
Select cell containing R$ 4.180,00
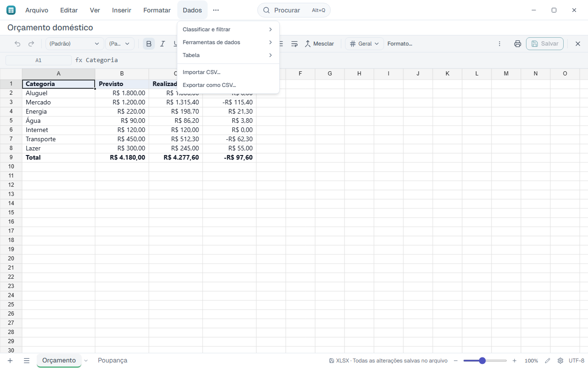pos(122,157)
